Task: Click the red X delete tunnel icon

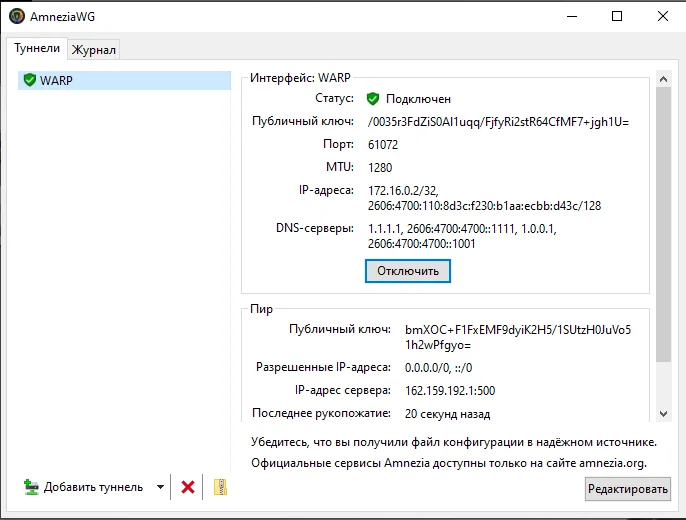Action: click(188, 487)
